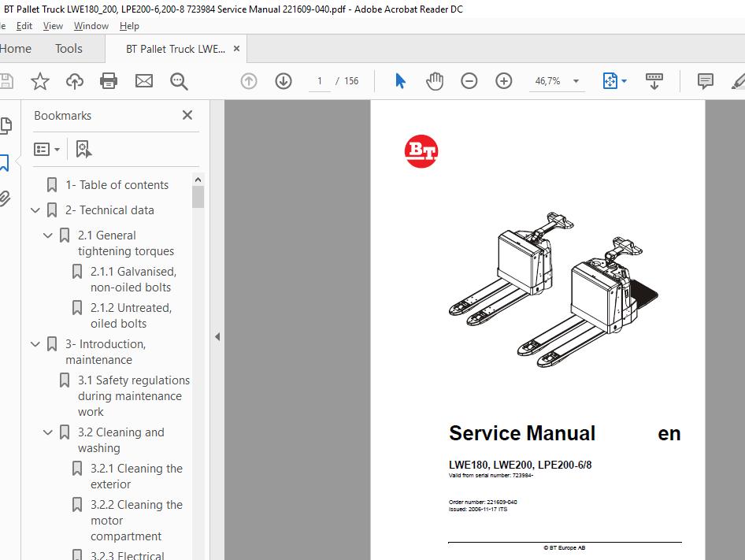The width and height of the screenshot is (745, 560).
Task: Open the scrolling mode keyboard icon
Action: pyautogui.click(x=654, y=81)
